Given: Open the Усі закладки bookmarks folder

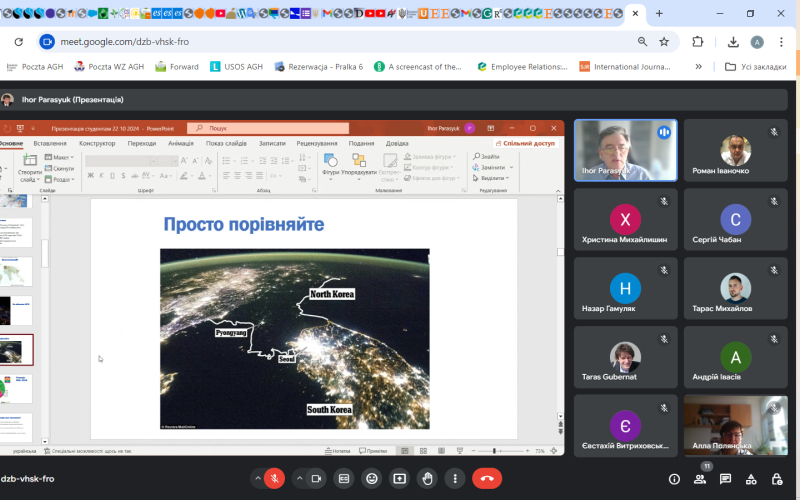Looking at the screenshot, I should (x=756, y=67).
